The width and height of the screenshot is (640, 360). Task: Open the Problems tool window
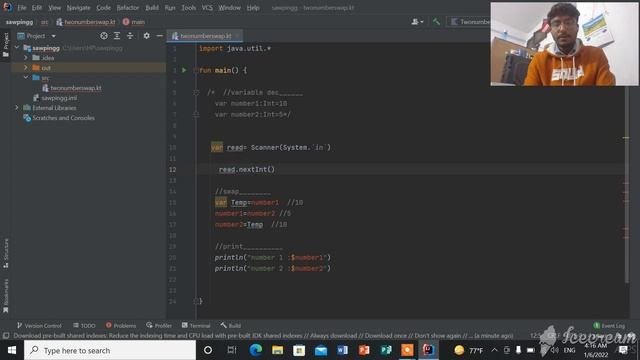coord(121,325)
